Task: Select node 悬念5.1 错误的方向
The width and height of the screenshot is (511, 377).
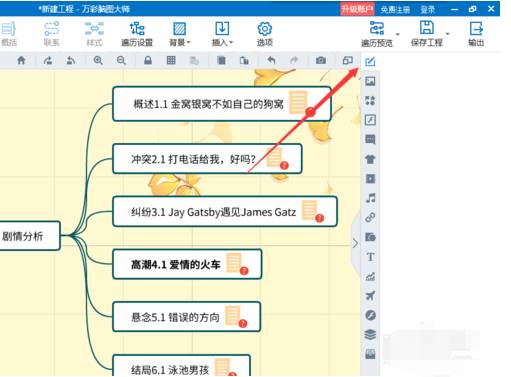Action: (187, 317)
